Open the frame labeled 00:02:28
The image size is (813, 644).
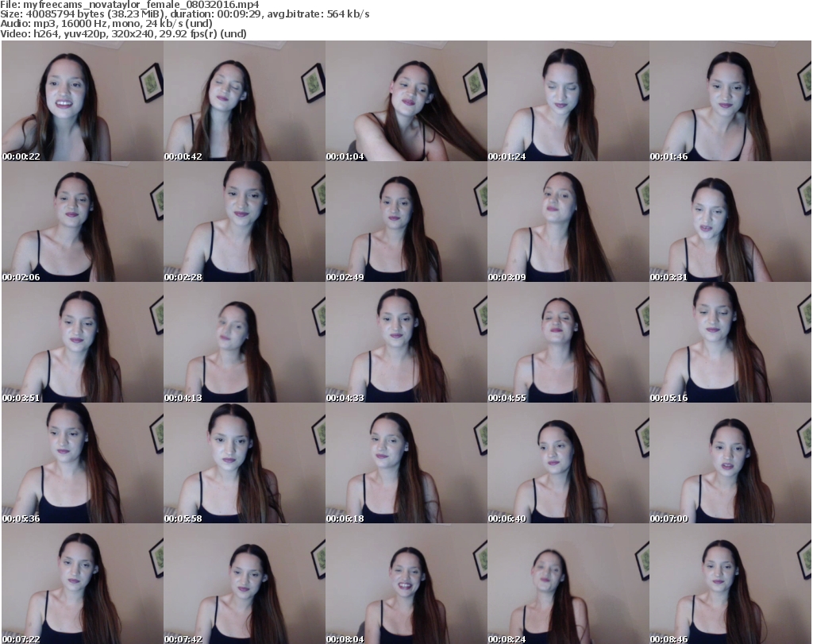click(x=244, y=222)
